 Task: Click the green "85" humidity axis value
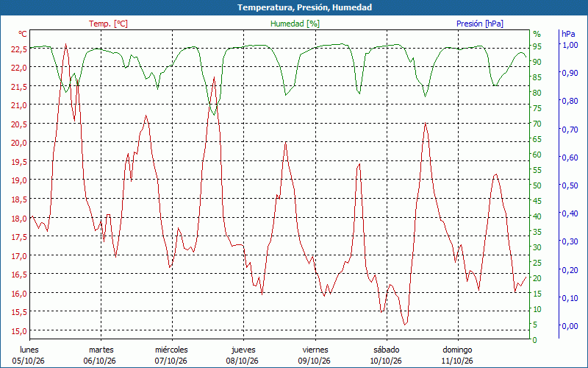click(x=537, y=77)
